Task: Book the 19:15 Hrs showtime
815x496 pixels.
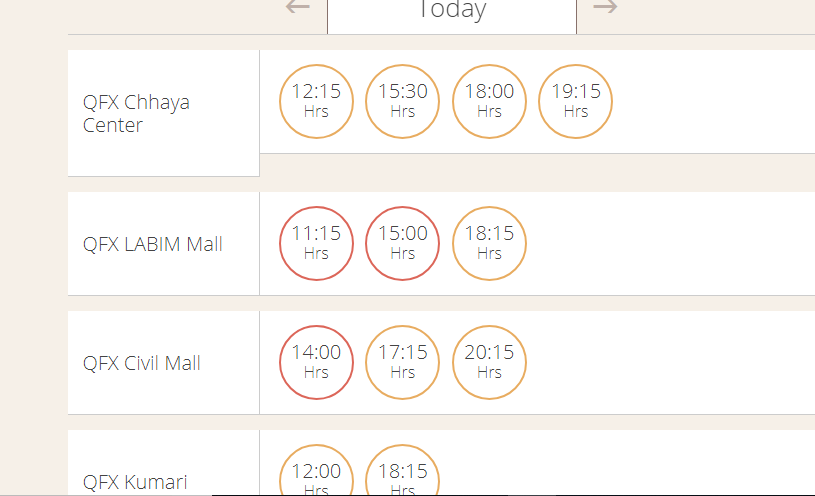Action: 575,101
